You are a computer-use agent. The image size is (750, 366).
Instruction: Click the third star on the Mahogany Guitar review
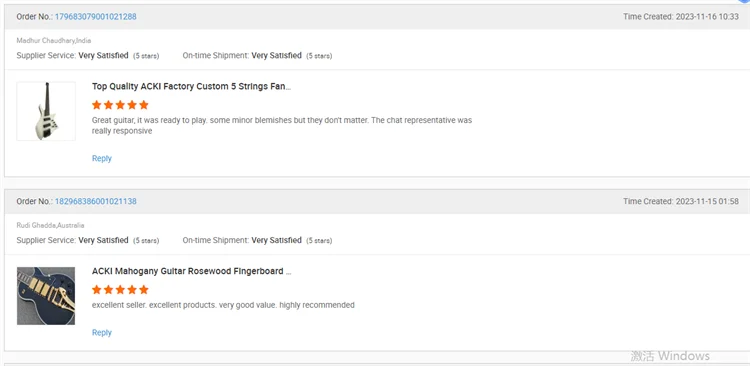click(120, 289)
